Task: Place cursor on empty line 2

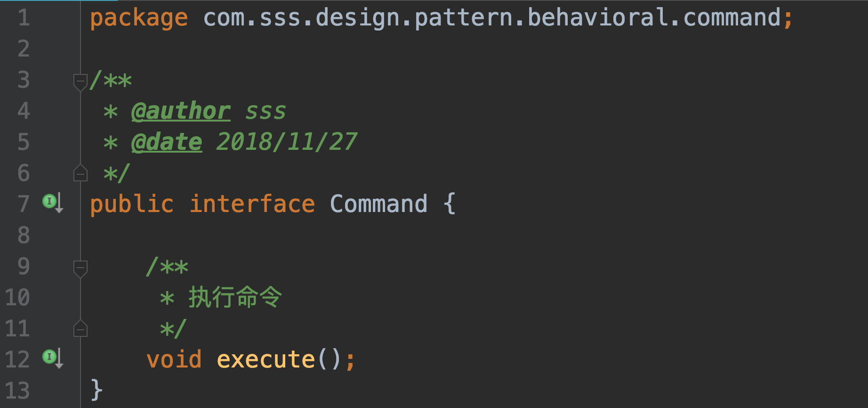Action: tap(282, 49)
